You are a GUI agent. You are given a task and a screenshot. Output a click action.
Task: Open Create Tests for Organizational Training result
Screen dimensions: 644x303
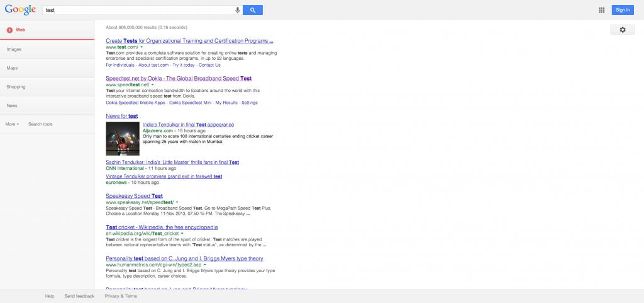click(189, 41)
